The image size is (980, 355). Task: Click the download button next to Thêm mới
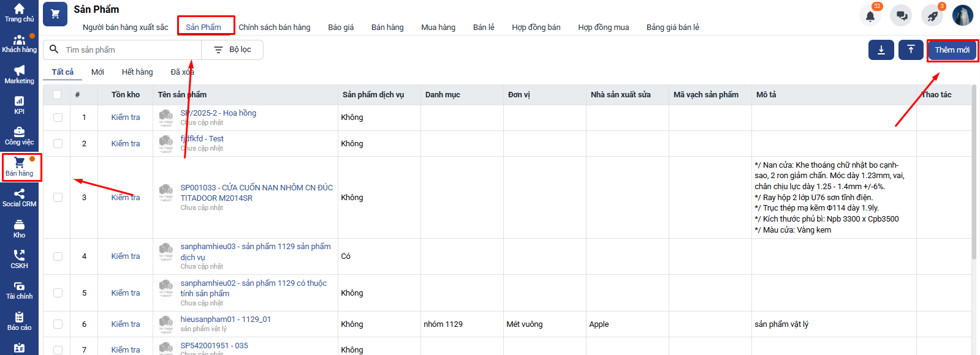coord(881,50)
